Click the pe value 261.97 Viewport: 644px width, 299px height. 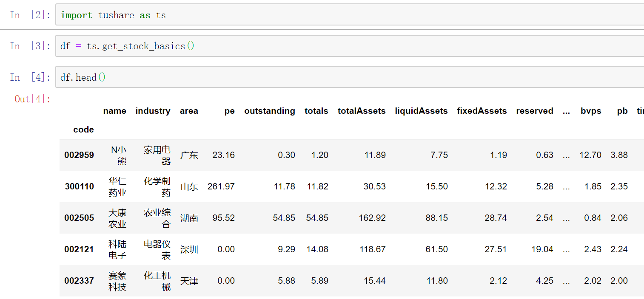tap(221, 186)
